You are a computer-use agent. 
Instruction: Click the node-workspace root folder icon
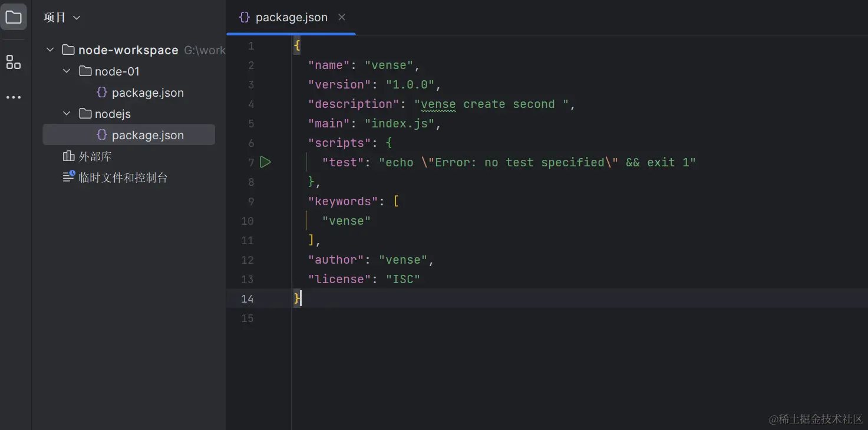point(68,50)
